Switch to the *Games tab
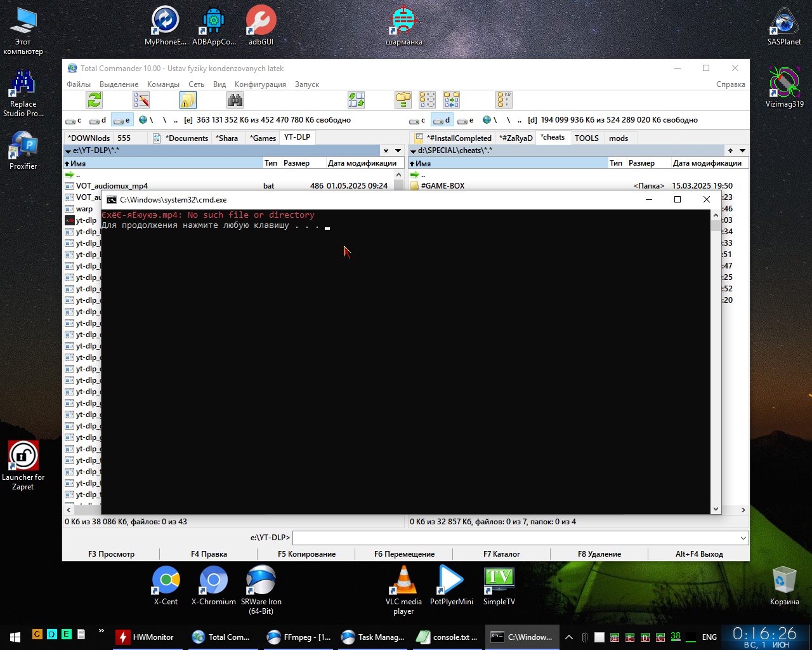812x650 pixels. (x=263, y=138)
